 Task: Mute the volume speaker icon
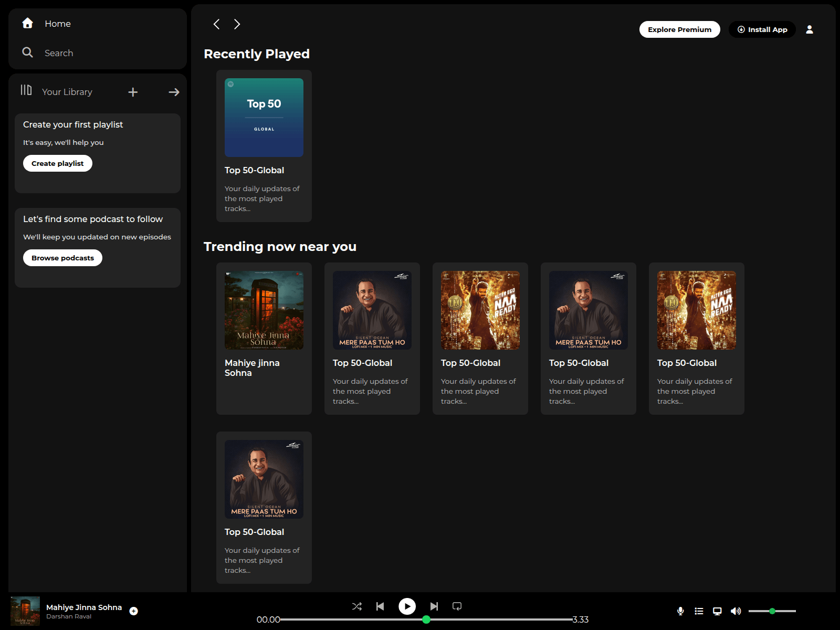[x=736, y=611]
